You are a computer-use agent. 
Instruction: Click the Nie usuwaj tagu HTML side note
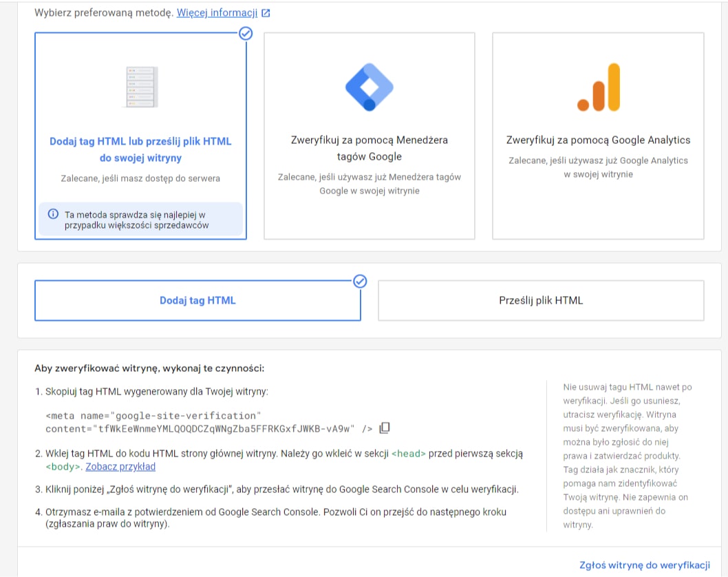628,456
